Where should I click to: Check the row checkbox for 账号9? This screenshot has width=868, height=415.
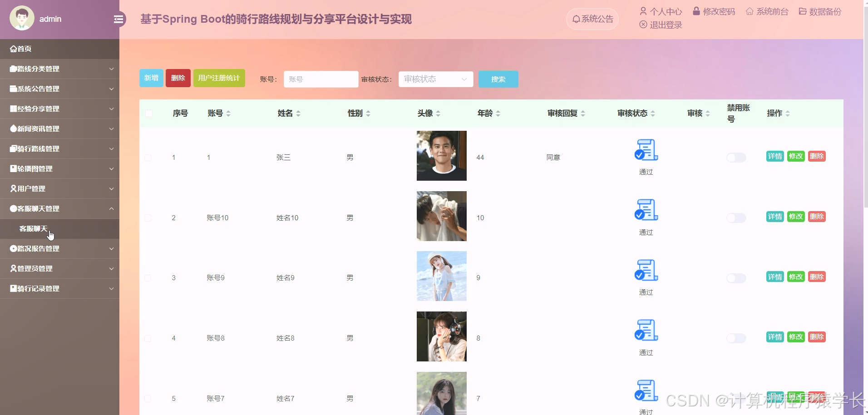point(148,278)
